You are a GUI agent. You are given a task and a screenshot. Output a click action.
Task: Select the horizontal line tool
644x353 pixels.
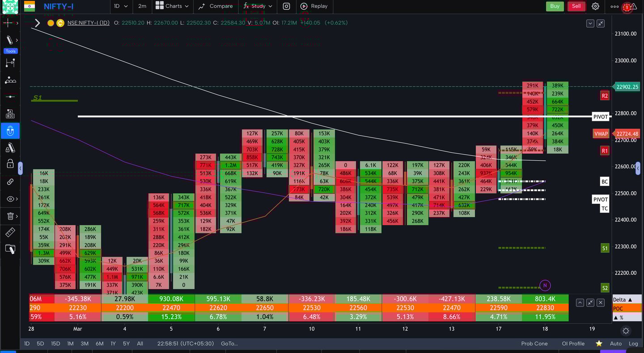coord(10,97)
